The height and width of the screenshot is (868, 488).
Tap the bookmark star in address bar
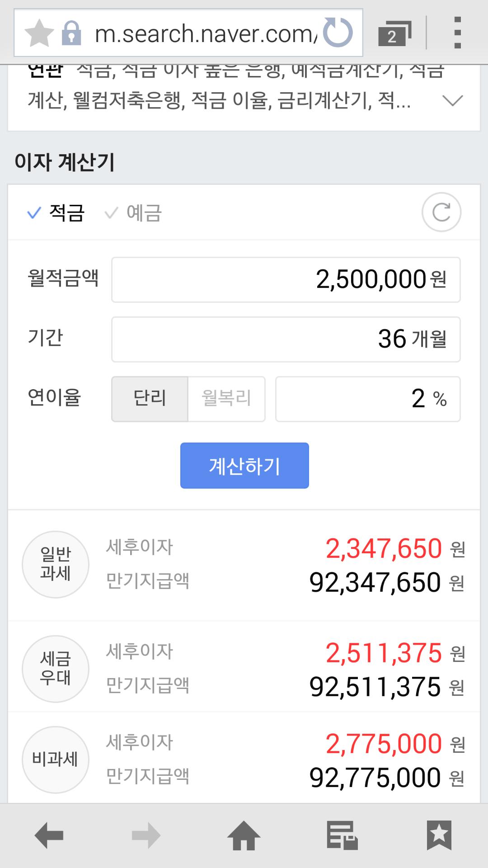click(39, 33)
